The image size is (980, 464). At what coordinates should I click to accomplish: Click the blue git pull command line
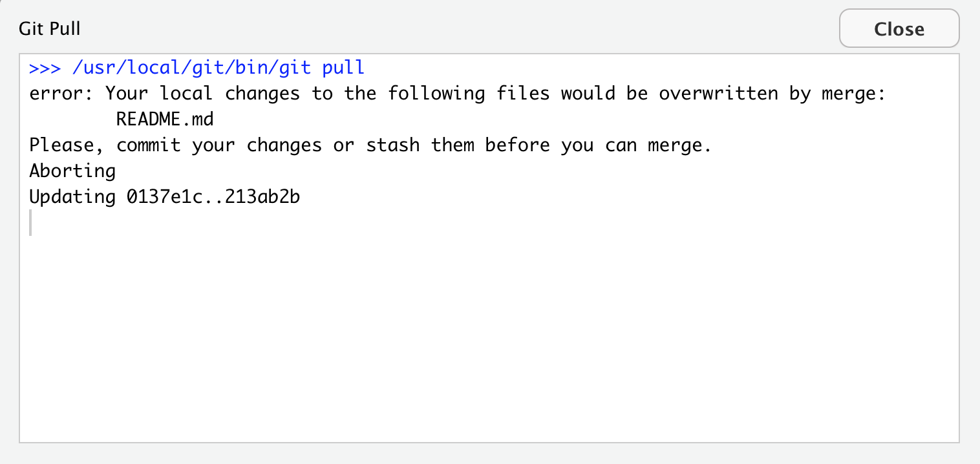(x=197, y=67)
